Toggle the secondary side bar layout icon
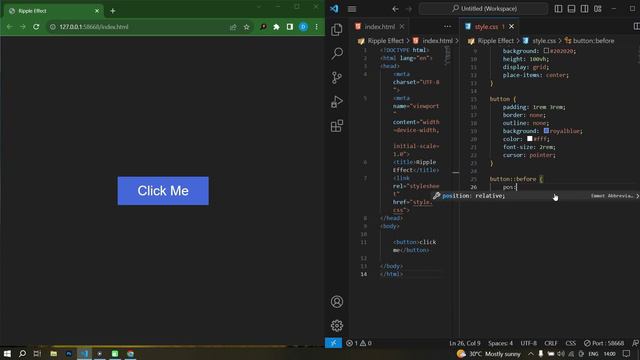The height and width of the screenshot is (360, 640). point(584,9)
